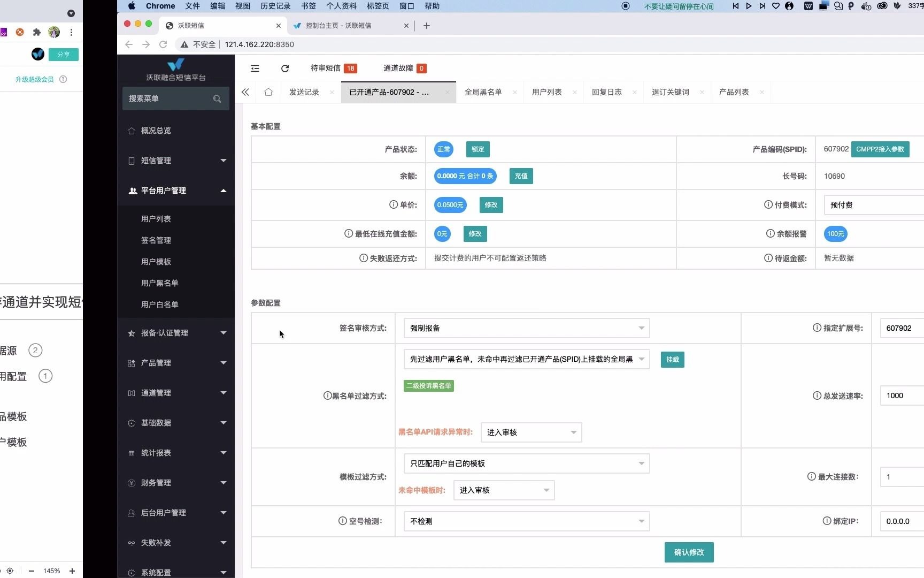Click info icon next to 付费模式
The image size is (924, 578).
tap(768, 204)
